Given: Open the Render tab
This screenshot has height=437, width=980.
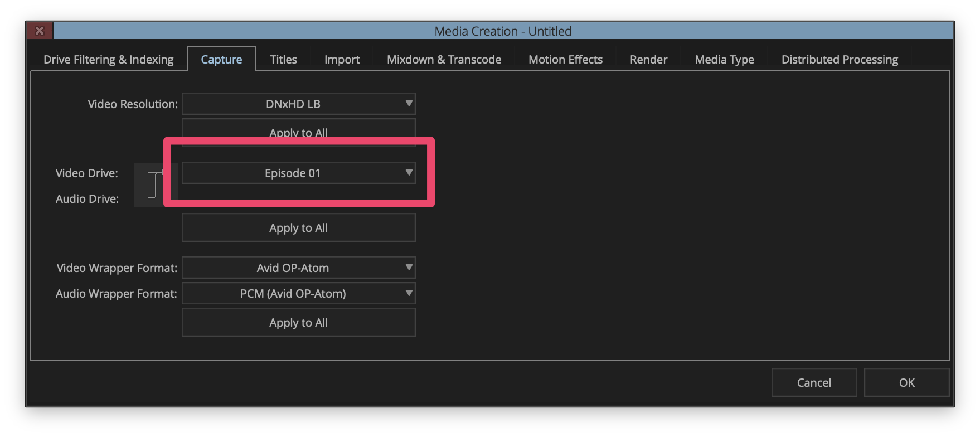Looking at the screenshot, I should click(x=648, y=60).
